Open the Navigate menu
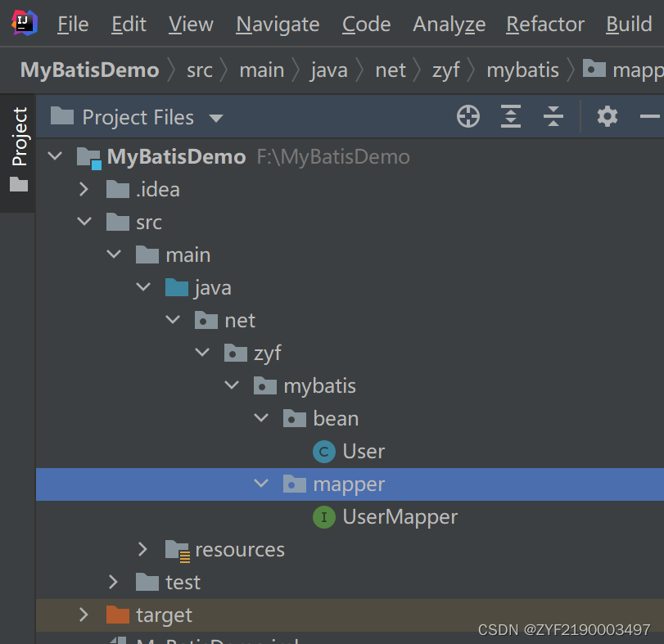The image size is (664, 644). [x=278, y=24]
